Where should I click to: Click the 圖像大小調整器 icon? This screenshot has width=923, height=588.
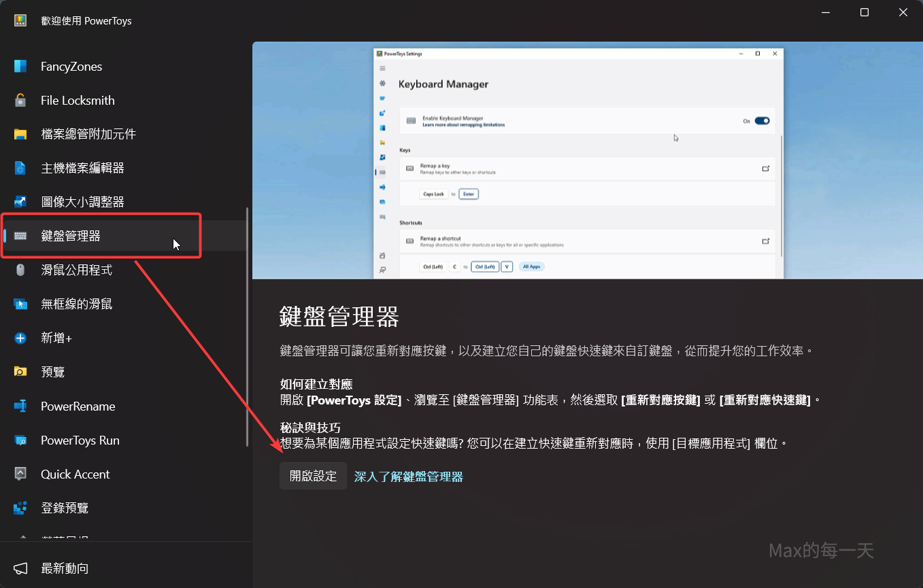(x=20, y=202)
